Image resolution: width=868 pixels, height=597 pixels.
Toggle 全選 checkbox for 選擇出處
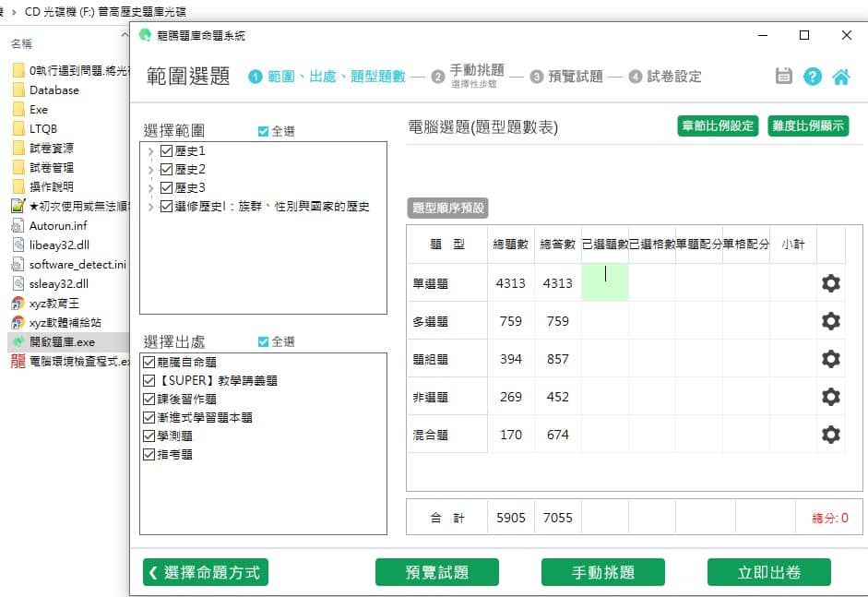click(x=263, y=341)
